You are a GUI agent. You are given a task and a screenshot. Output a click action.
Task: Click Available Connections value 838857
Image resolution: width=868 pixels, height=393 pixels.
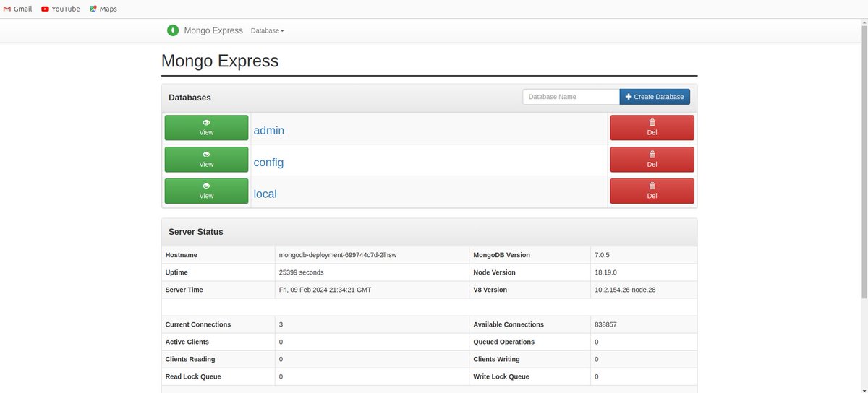click(x=605, y=324)
